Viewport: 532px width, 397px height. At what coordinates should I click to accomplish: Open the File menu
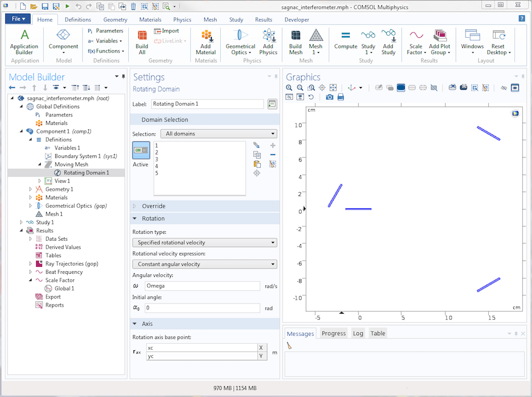tap(18, 19)
